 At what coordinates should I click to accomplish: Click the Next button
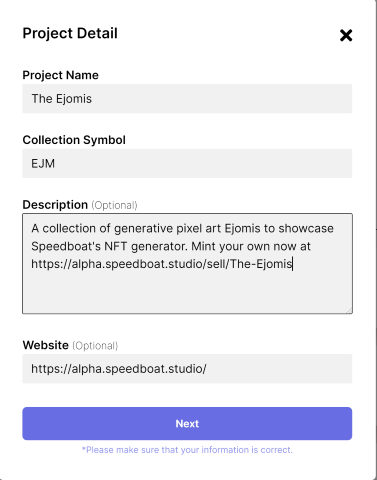(x=187, y=423)
